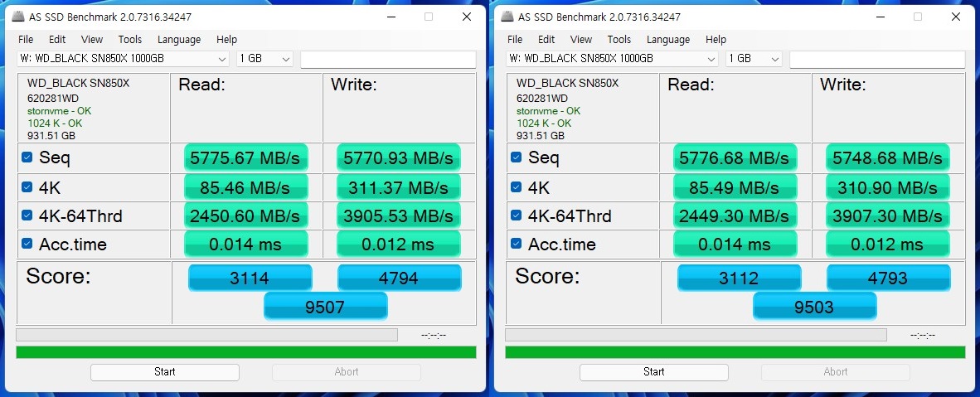Click the 3907.30 MB/s write result
This screenshot has width=980, height=397.
coord(888,215)
